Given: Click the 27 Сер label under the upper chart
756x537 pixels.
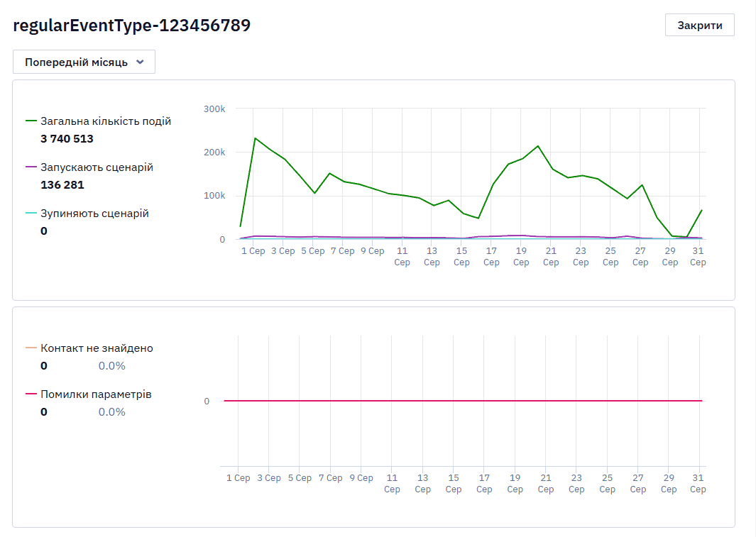Looking at the screenshot, I should point(640,257).
